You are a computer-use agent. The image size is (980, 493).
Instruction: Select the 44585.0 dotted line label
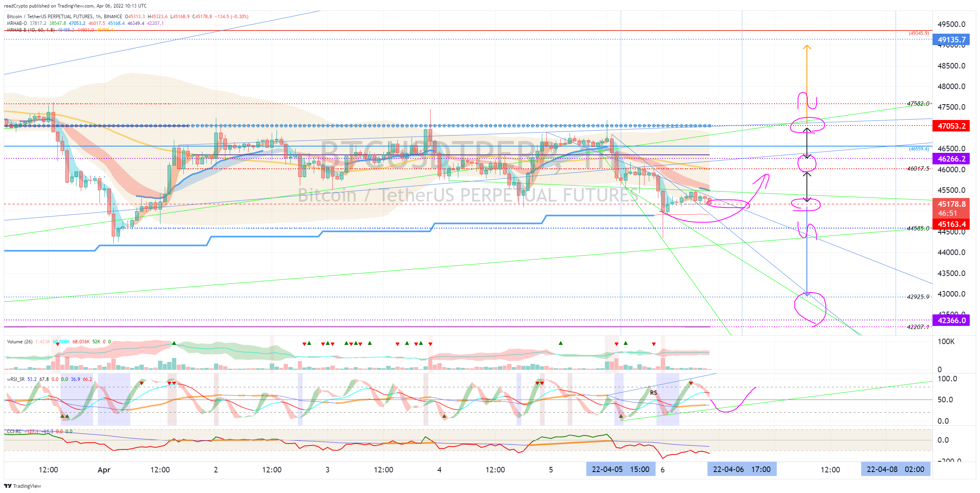(x=918, y=228)
